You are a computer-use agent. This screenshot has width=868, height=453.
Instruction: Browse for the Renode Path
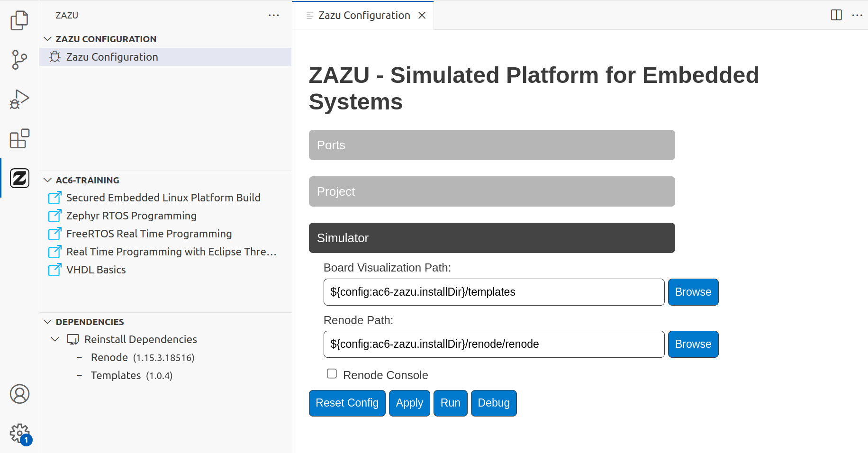pos(693,344)
